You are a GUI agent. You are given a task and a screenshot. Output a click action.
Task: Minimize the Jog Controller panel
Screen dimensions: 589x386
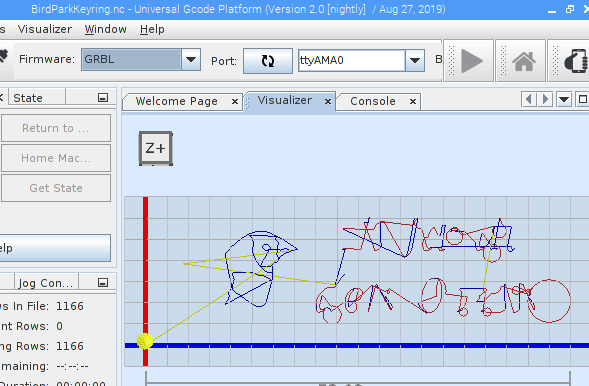pos(103,282)
